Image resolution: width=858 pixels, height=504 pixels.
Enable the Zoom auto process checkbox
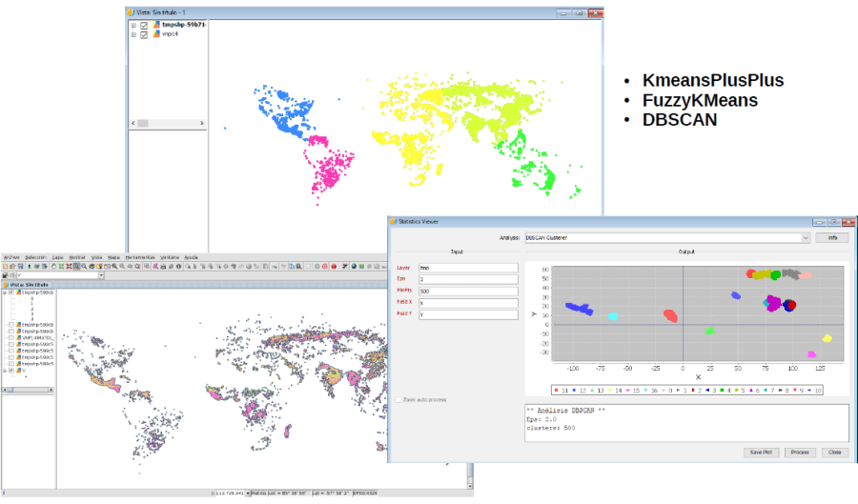(398, 400)
